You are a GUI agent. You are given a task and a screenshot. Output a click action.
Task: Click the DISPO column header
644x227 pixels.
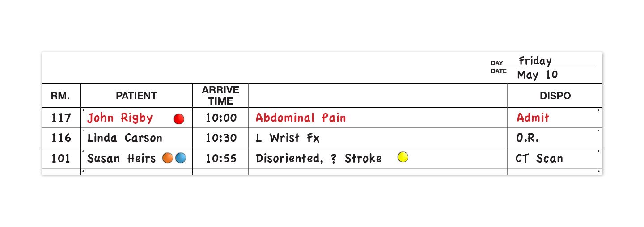(x=555, y=96)
